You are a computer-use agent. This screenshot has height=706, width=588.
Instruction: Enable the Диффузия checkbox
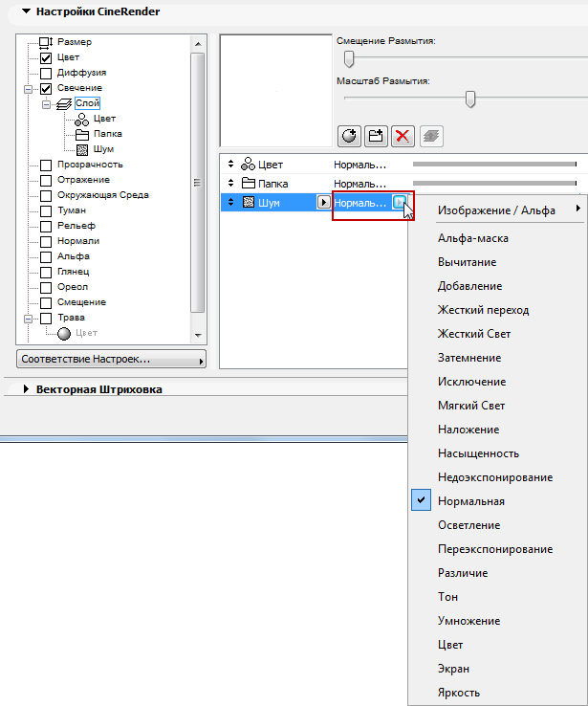point(46,74)
